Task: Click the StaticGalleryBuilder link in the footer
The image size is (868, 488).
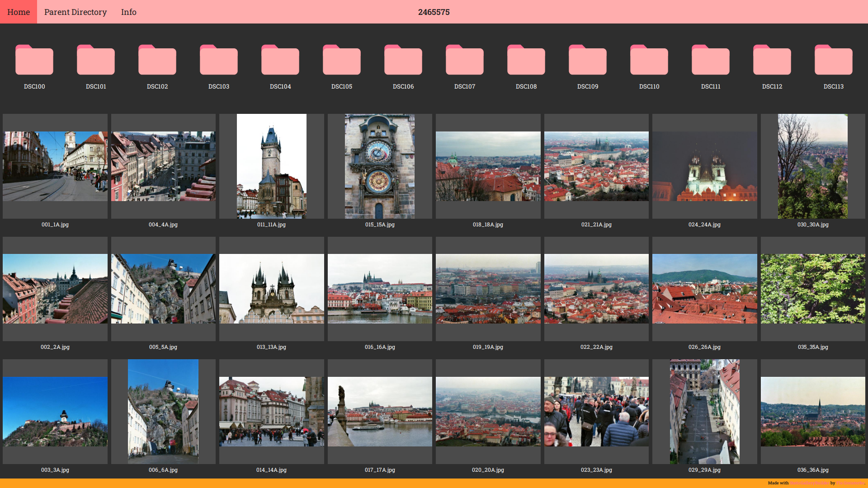Action: click(x=810, y=483)
